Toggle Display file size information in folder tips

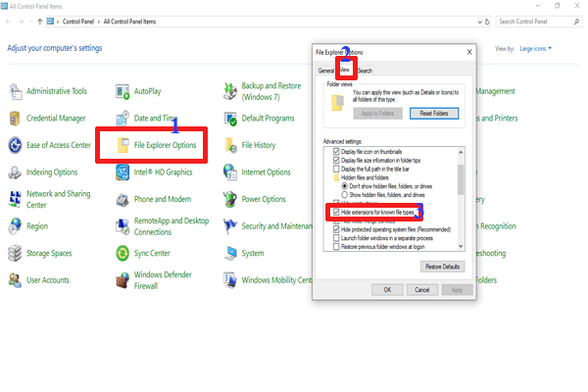[x=336, y=160]
